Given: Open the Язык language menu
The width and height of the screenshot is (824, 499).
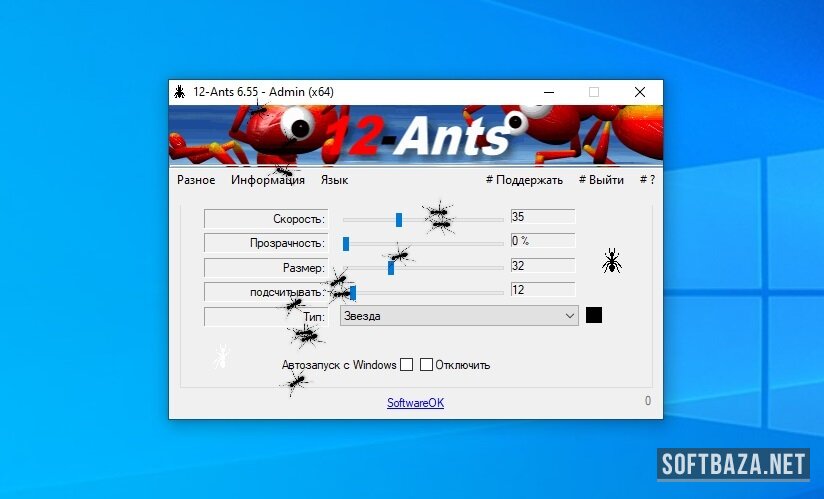Looking at the screenshot, I should click(334, 180).
